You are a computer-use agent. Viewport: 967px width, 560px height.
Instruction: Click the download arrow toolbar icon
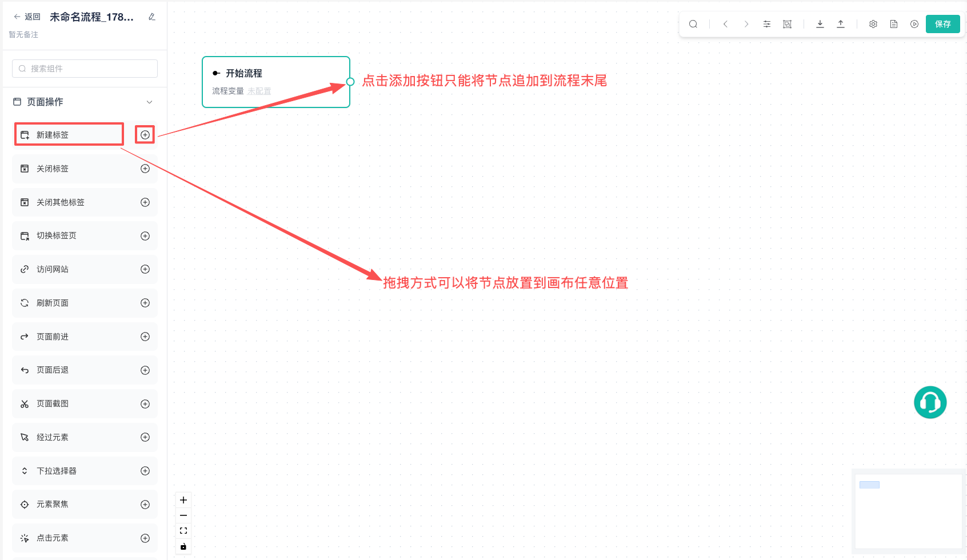coord(820,24)
